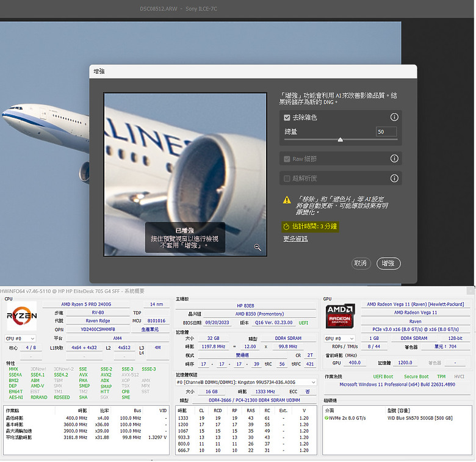Click the 總量 amount slider handle
The image size is (476, 462).
[x=340, y=140]
